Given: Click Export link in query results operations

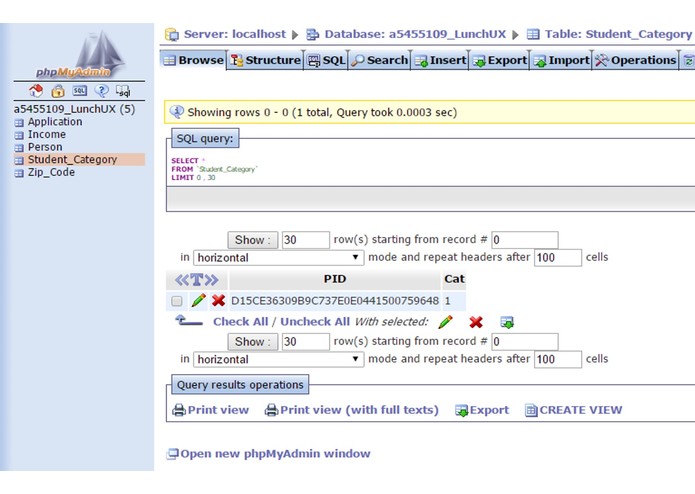Looking at the screenshot, I should coord(489,410).
